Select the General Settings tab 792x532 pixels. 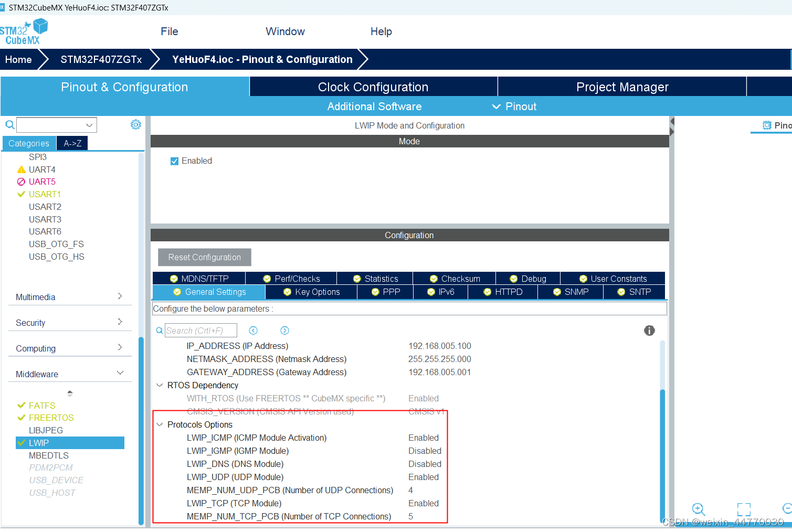[x=209, y=292]
